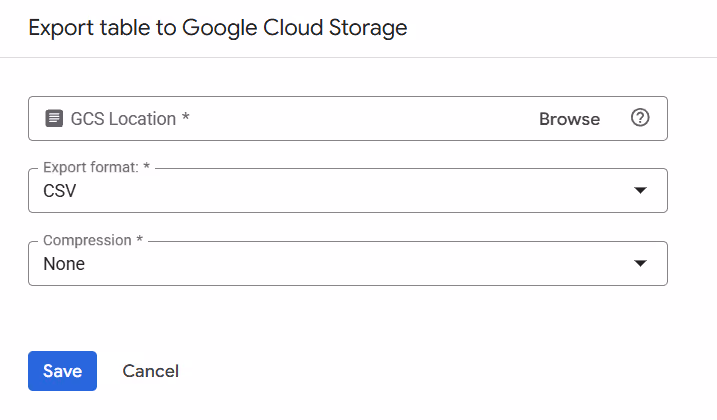
Task: Click the document icon in GCS Location field
Action: (54, 119)
